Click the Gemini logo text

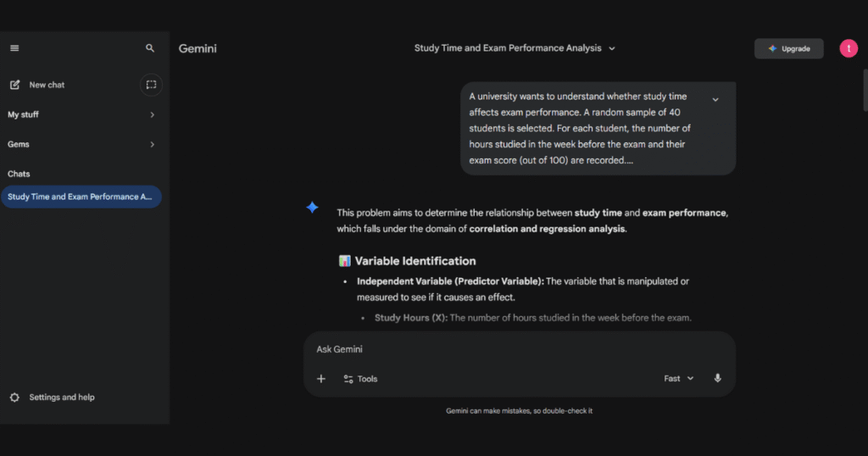(x=198, y=48)
